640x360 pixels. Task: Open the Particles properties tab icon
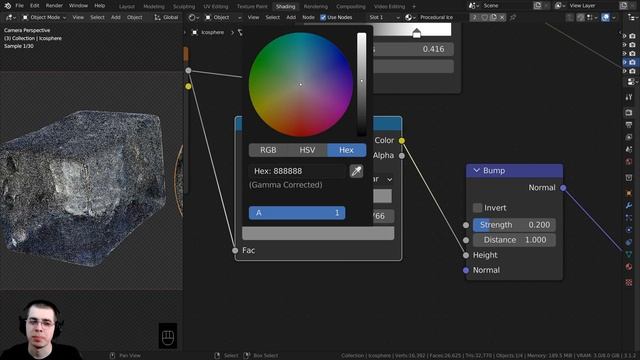[629, 218]
